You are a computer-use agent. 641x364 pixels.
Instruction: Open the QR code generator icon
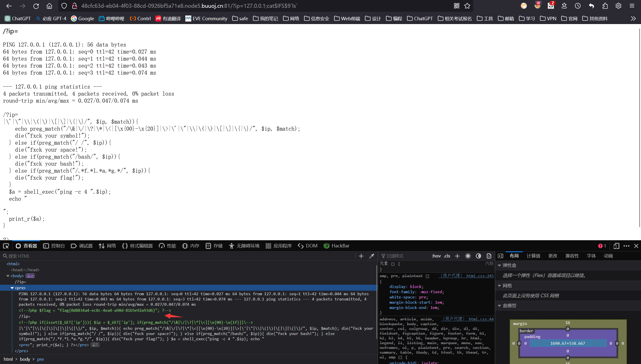pyautogui.click(x=456, y=6)
